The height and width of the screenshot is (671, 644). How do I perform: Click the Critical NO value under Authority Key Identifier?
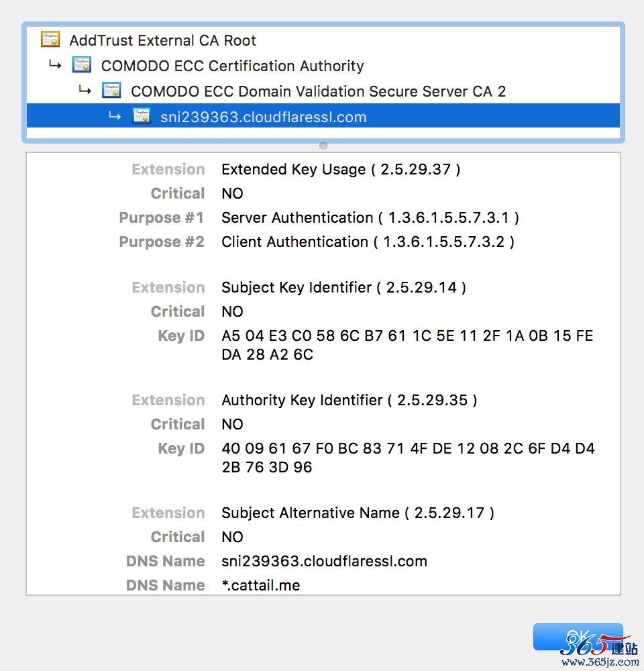click(x=232, y=424)
